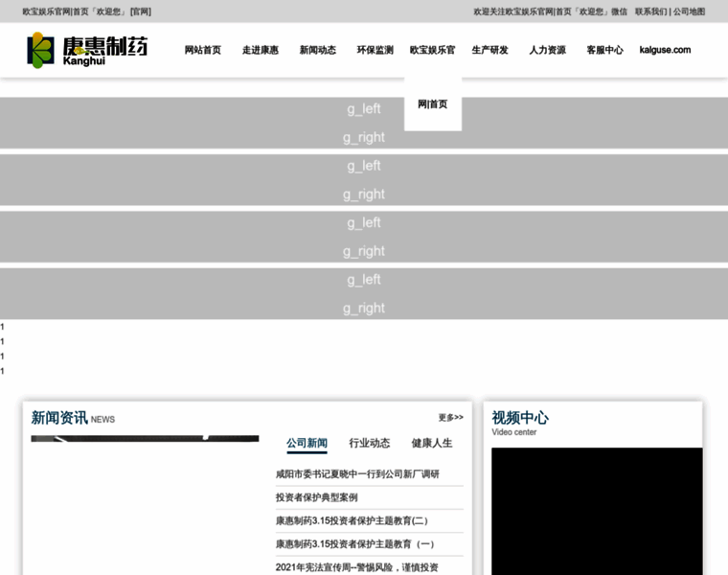Click the 联系我们 link in top bar
Screen dimensions: 728x575
651,11
